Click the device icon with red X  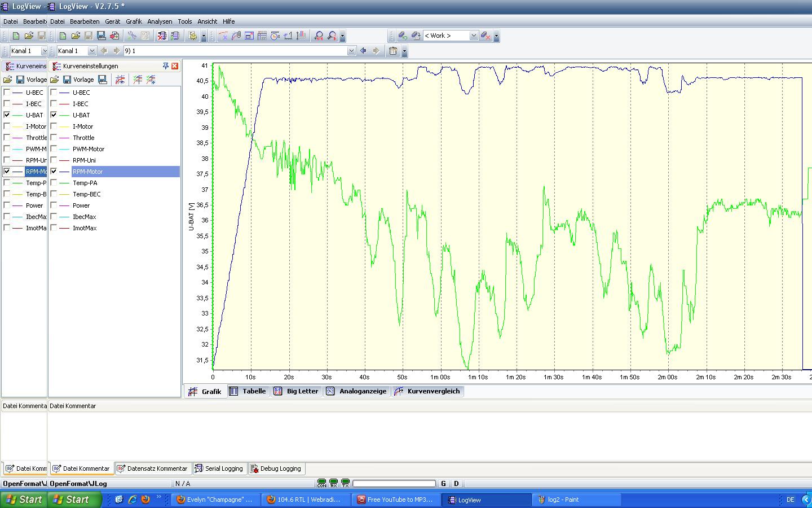tap(162, 36)
